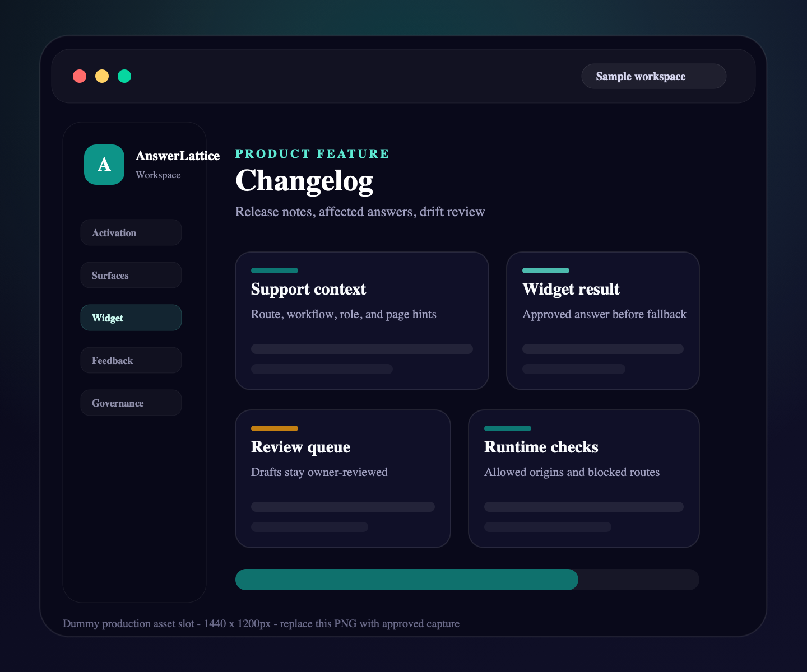Click the AnswerLattice brand name
The height and width of the screenshot is (672, 807).
tap(178, 156)
